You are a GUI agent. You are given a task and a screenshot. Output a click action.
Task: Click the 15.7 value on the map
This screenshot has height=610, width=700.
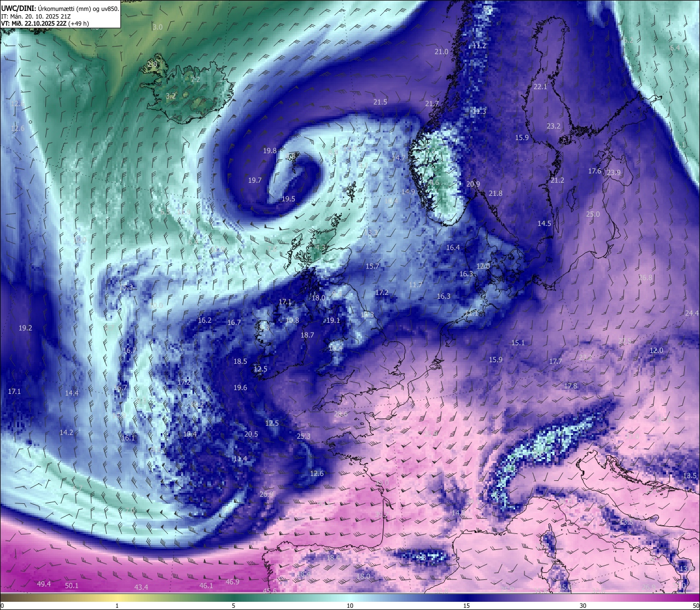tap(372, 266)
